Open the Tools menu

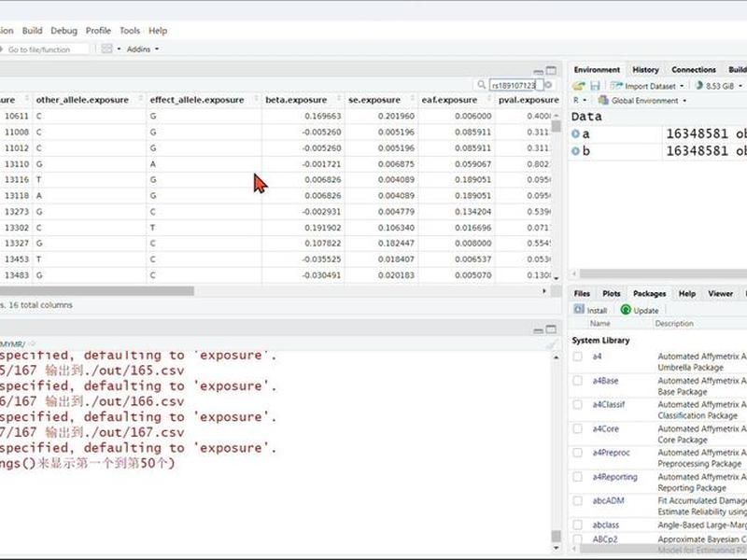click(x=130, y=31)
